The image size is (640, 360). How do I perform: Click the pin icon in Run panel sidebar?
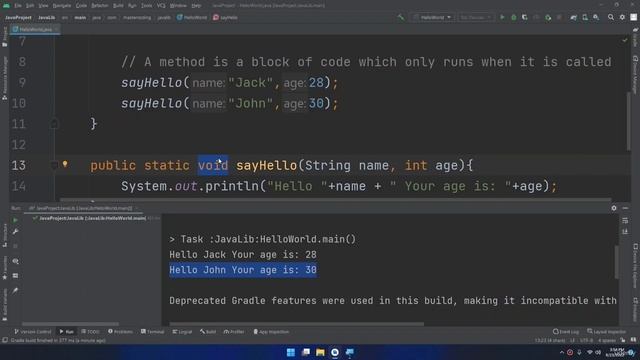pyautogui.click(x=15, y=291)
